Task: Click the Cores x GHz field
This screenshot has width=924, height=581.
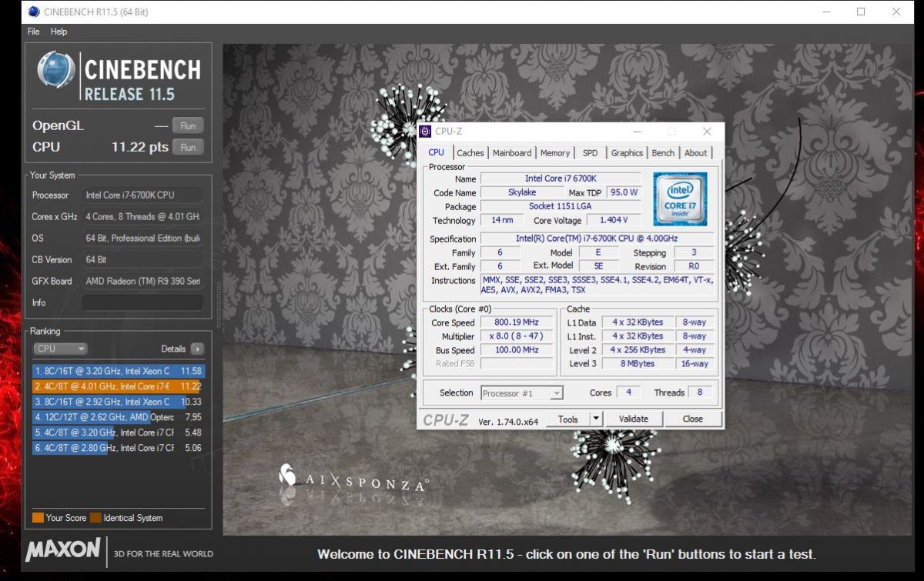Action: (x=142, y=217)
